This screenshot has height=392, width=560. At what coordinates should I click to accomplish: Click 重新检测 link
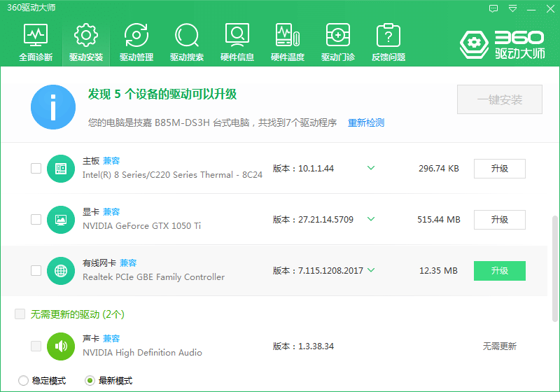tap(366, 122)
